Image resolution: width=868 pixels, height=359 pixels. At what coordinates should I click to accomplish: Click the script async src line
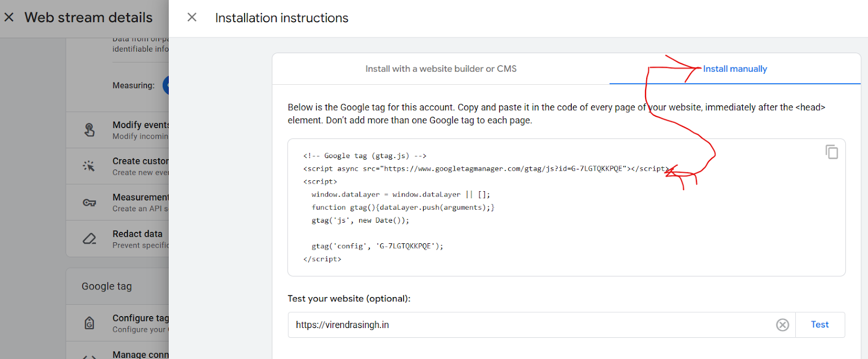pyautogui.click(x=487, y=168)
